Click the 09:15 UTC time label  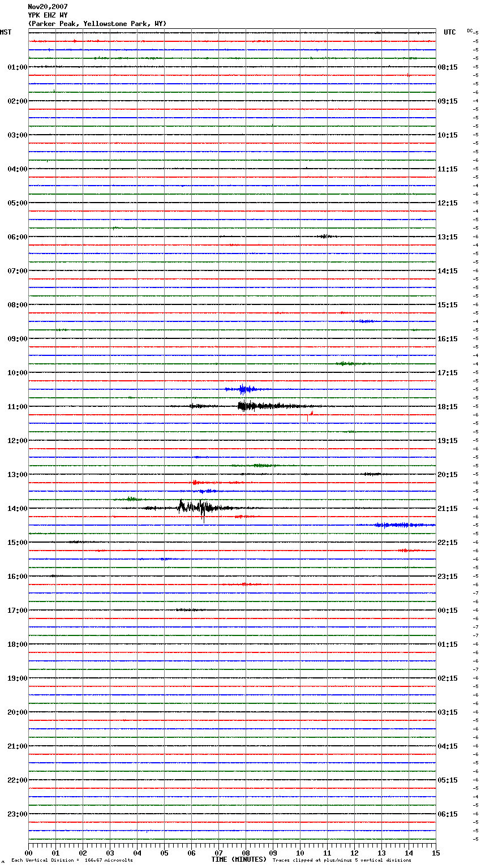click(448, 101)
